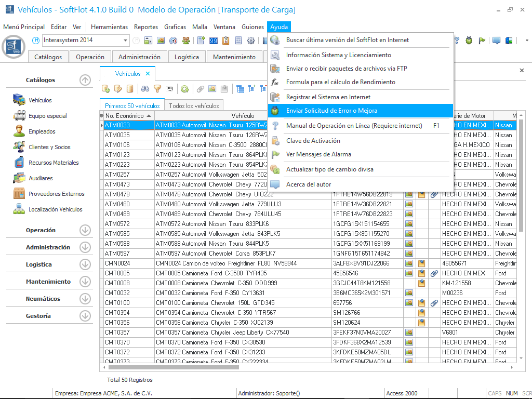Expand the Neumáticos sidebar section
Image resolution: width=532 pixels, height=399 pixels.
pos(85,299)
